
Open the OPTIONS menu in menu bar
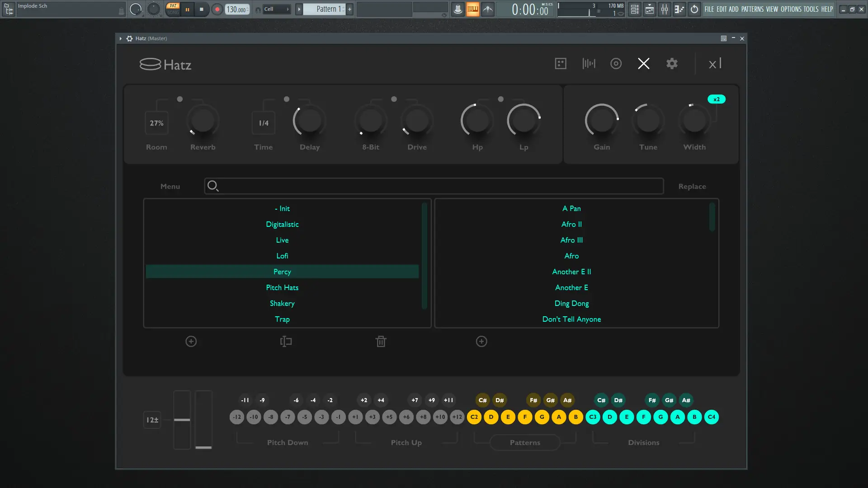(x=791, y=9)
